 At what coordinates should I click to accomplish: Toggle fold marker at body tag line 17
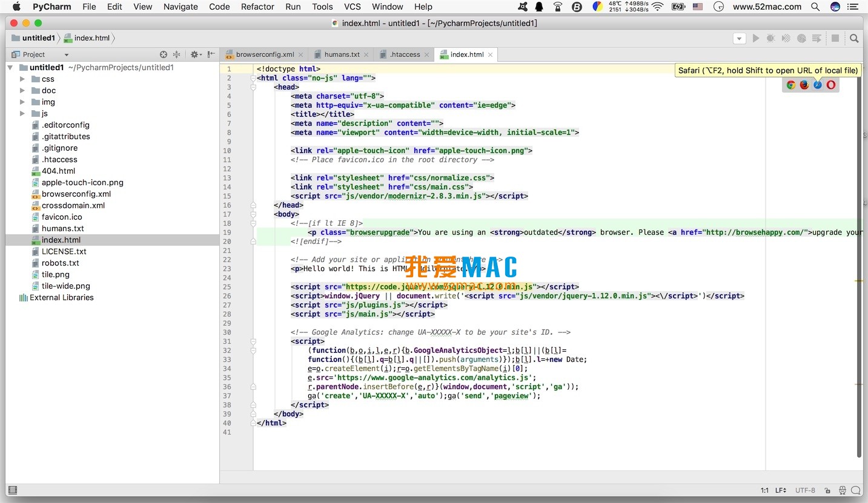tap(253, 214)
